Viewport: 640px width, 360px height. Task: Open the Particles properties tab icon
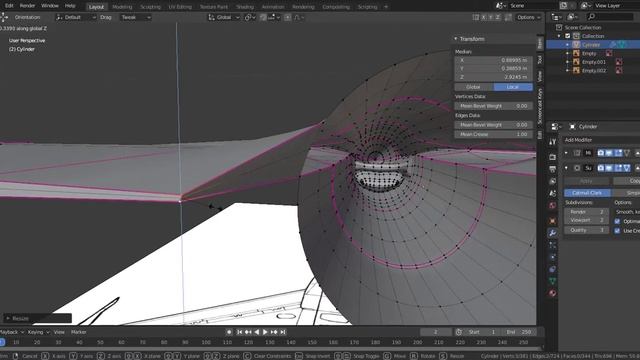pos(552,245)
